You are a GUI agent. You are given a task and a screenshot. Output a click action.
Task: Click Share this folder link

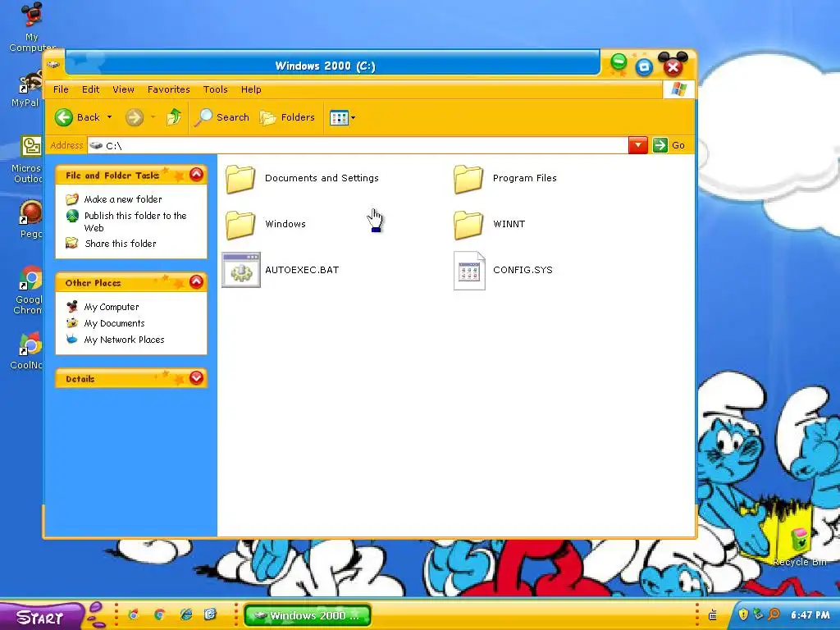point(121,243)
